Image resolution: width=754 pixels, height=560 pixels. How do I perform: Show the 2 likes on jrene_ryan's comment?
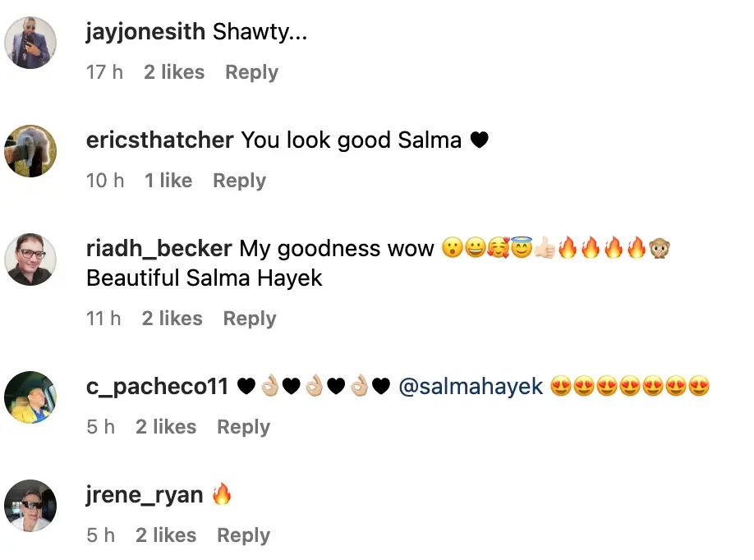[x=166, y=535]
